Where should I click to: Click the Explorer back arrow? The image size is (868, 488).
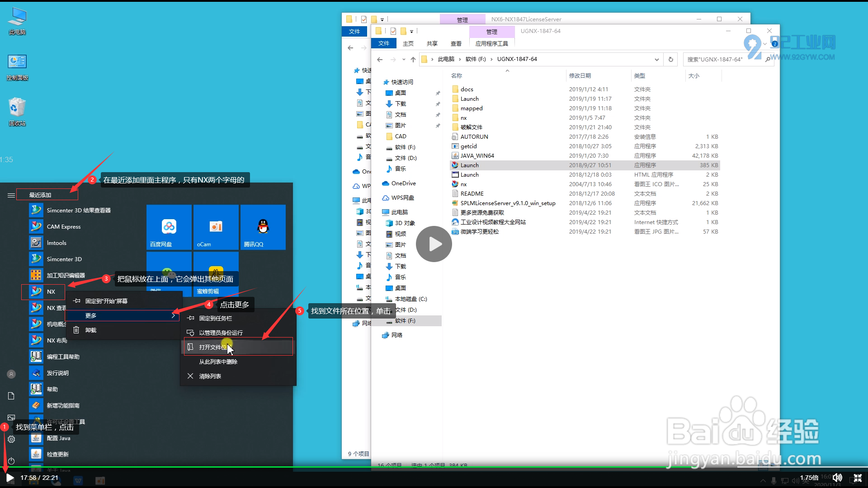click(x=380, y=59)
